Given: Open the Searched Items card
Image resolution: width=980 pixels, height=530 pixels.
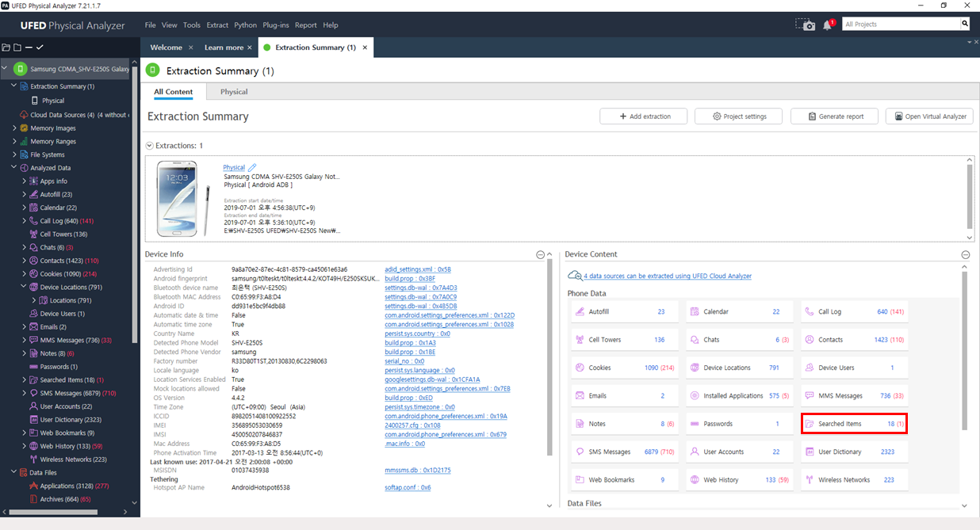Looking at the screenshot, I should [854, 424].
